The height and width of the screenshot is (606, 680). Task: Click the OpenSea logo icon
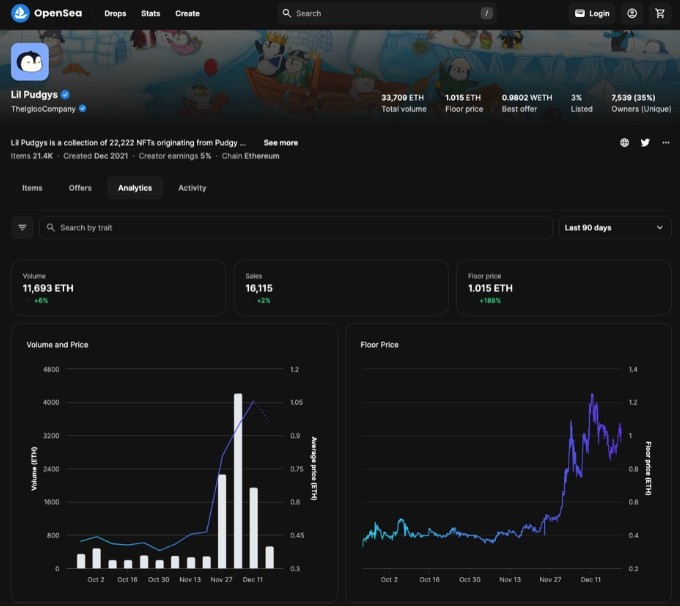coord(19,13)
